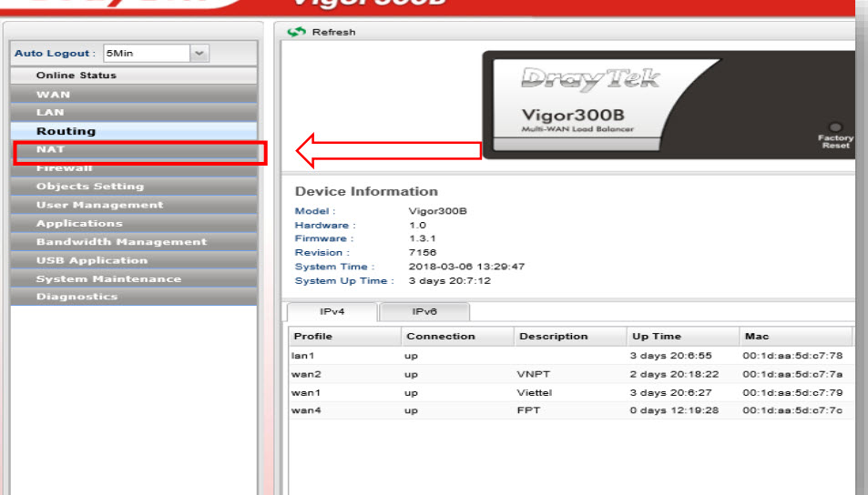Expand the LAN menu section
This screenshot has width=868, height=495.
pyautogui.click(x=50, y=113)
